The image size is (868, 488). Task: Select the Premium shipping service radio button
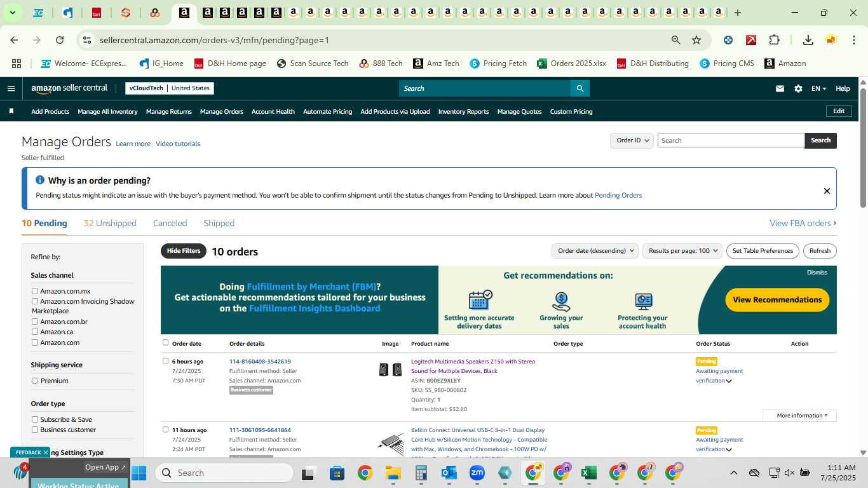[35, 381]
